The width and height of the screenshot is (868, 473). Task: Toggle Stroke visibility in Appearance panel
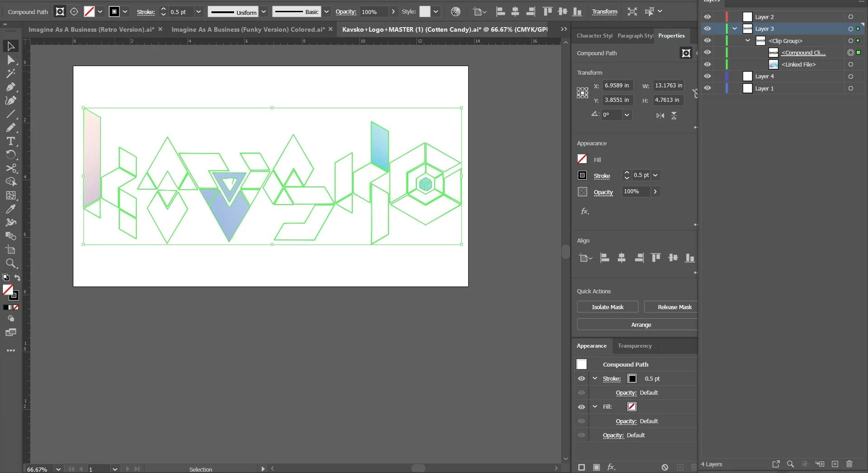581,378
